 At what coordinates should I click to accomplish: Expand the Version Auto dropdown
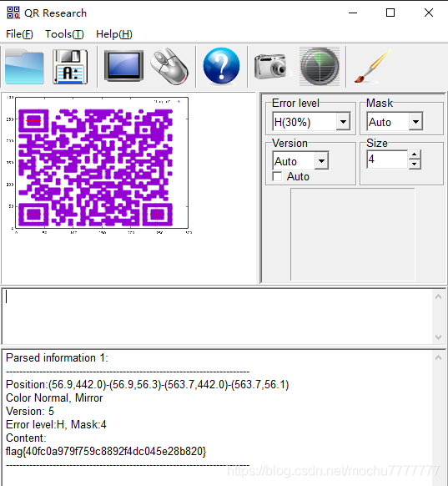[x=321, y=161]
